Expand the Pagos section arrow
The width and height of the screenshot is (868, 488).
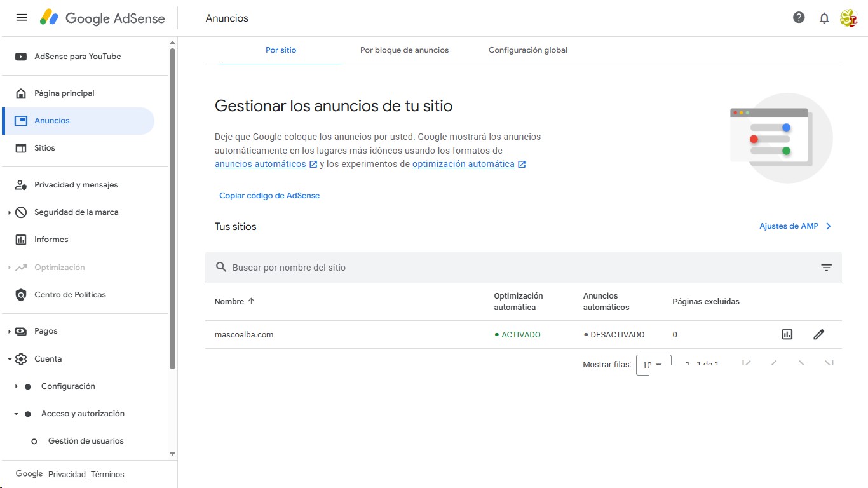coord(10,332)
